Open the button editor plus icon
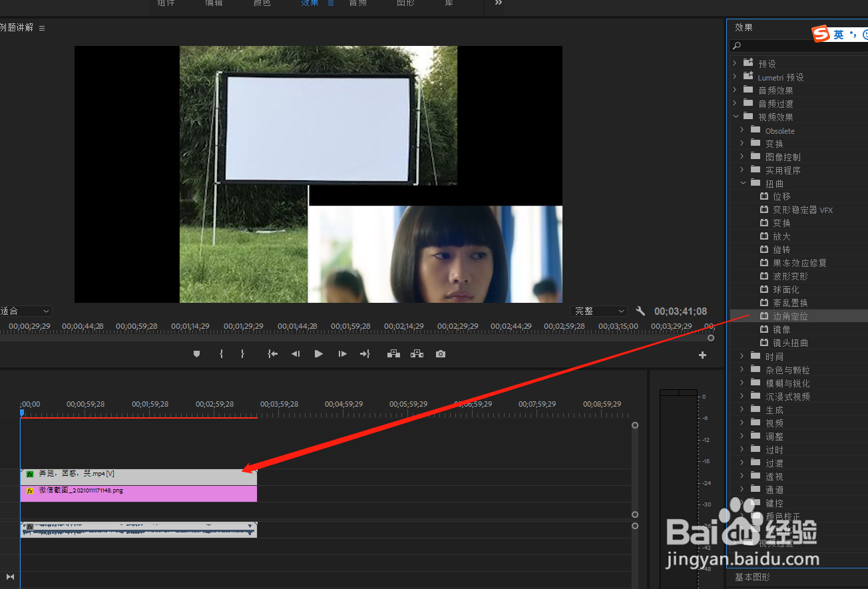 tap(702, 355)
